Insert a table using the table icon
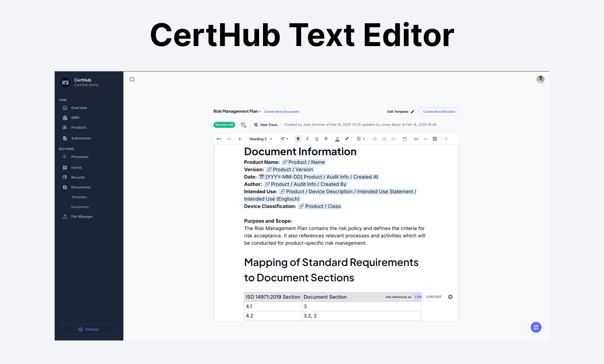Image resolution: width=604 pixels, height=364 pixels. click(x=435, y=139)
